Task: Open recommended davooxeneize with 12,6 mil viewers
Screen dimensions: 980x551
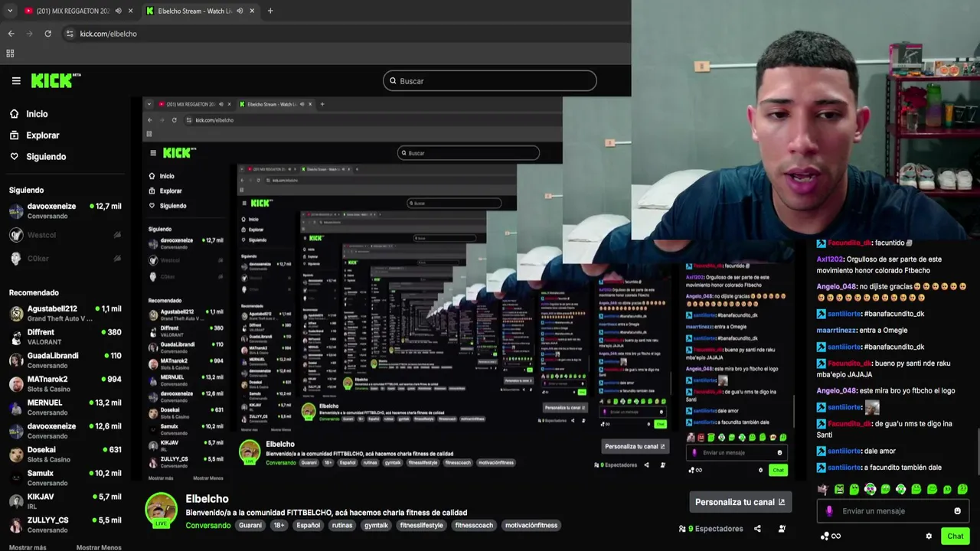Action: (x=65, y=431)
